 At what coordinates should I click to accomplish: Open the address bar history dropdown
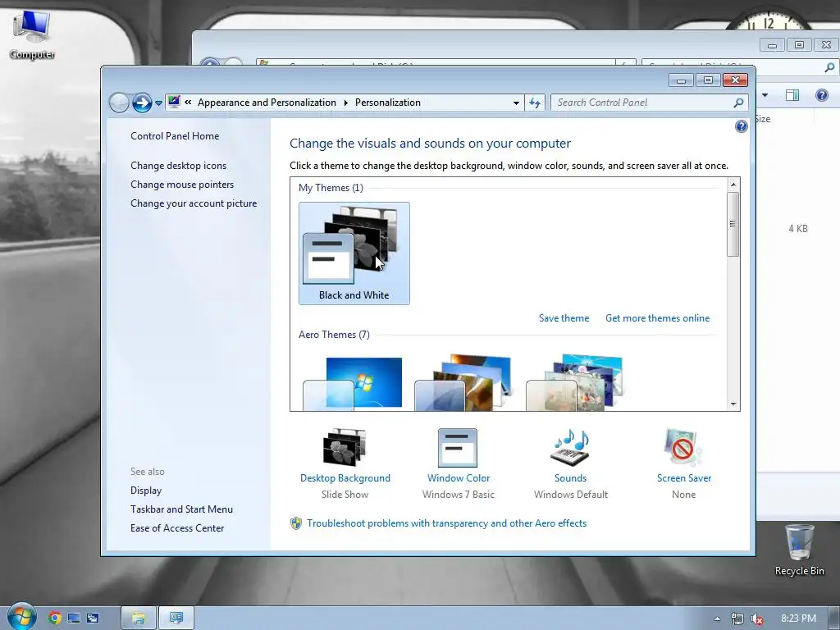[x=516, y=103]
